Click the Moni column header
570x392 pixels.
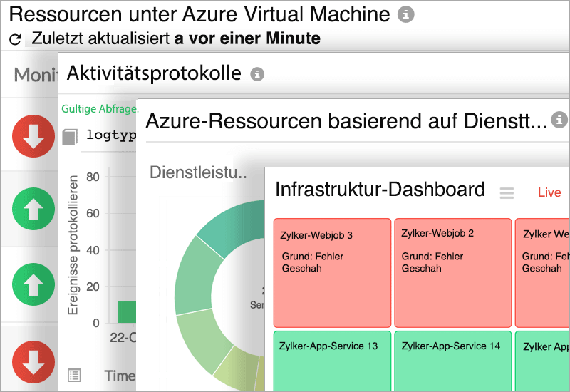coord(35,76)
